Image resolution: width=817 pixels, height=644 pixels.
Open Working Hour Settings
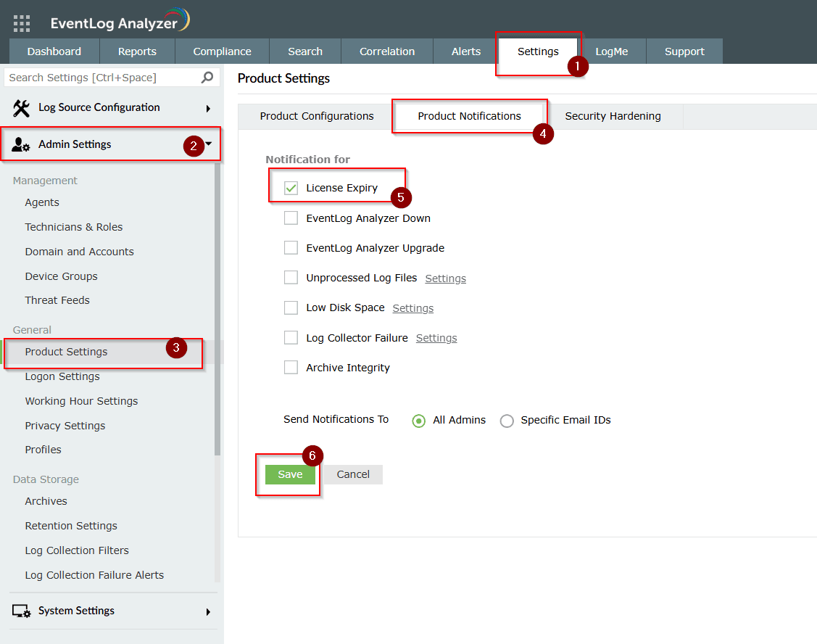pos(81,401)
